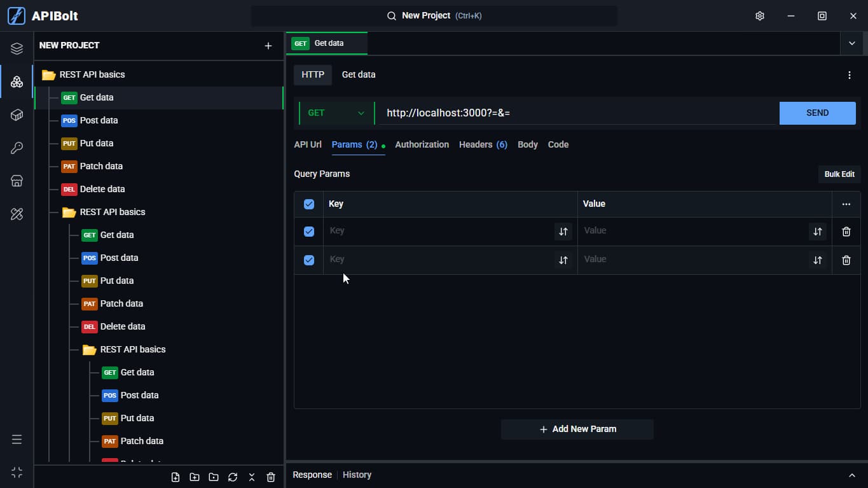Click the plus icon beside NEW PROJECT

pyautogui.click(x=268, y=46)
